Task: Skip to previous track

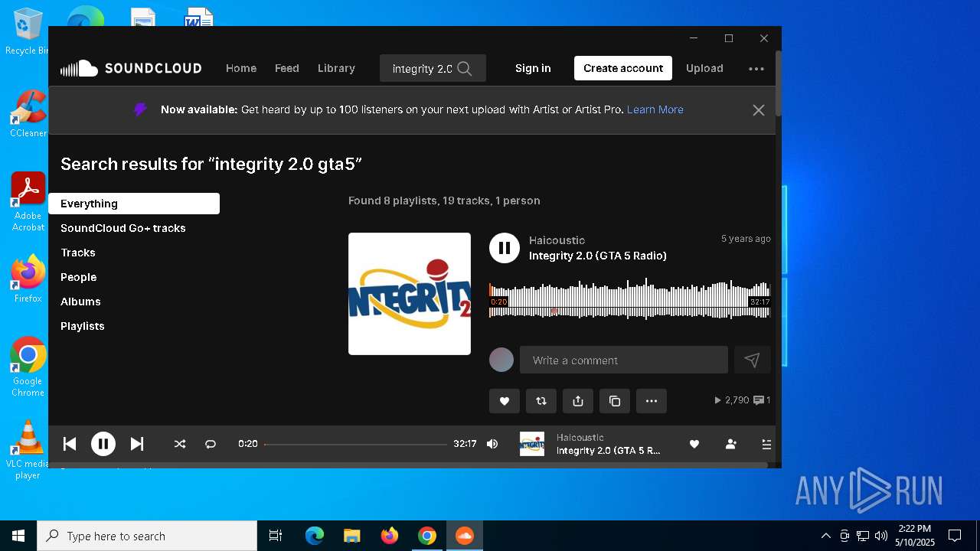Action: pyautogui.click(x=70, y=444)
